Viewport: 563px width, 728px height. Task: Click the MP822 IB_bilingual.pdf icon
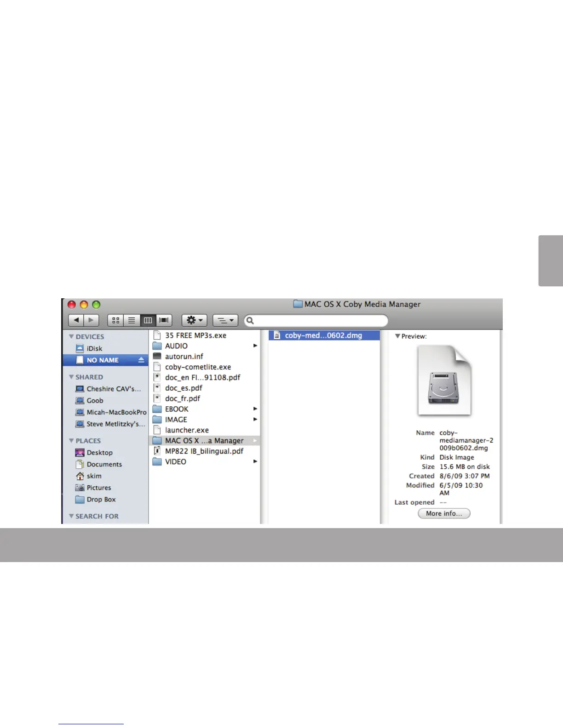click(x=157, y=451)
